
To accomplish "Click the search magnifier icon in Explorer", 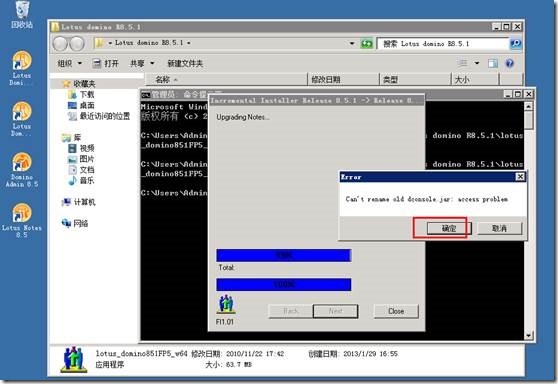I will coord(515,44).
